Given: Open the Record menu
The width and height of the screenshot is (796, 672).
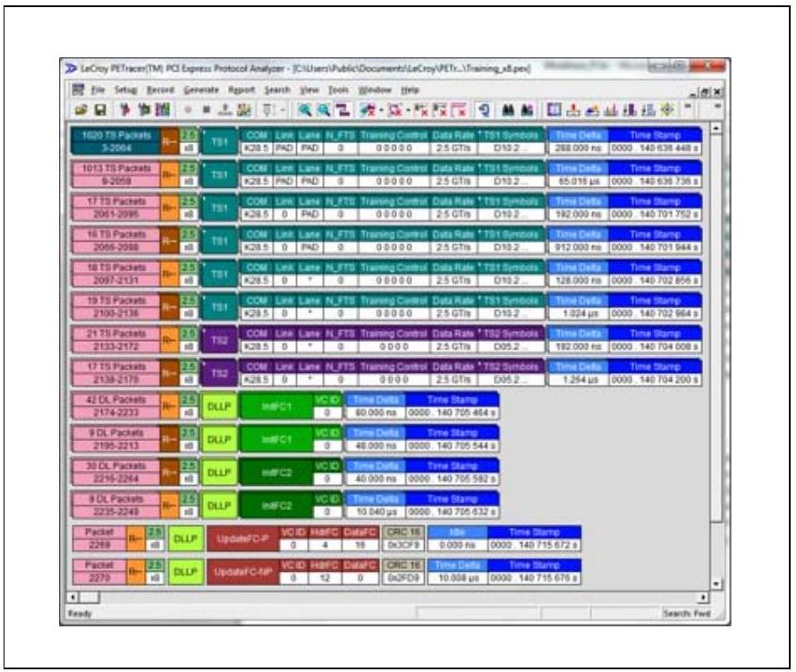Looking at the screenshot, I should [x=160, y=89].
